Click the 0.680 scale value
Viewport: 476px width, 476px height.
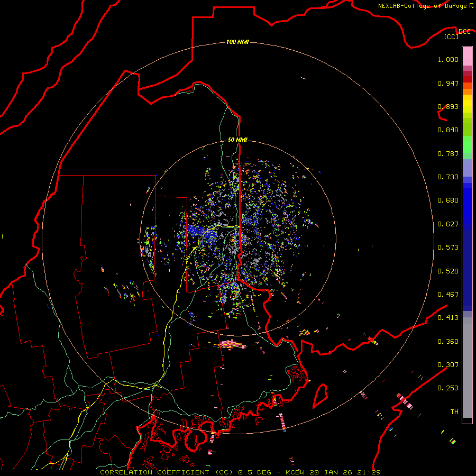tap(448, 200)
